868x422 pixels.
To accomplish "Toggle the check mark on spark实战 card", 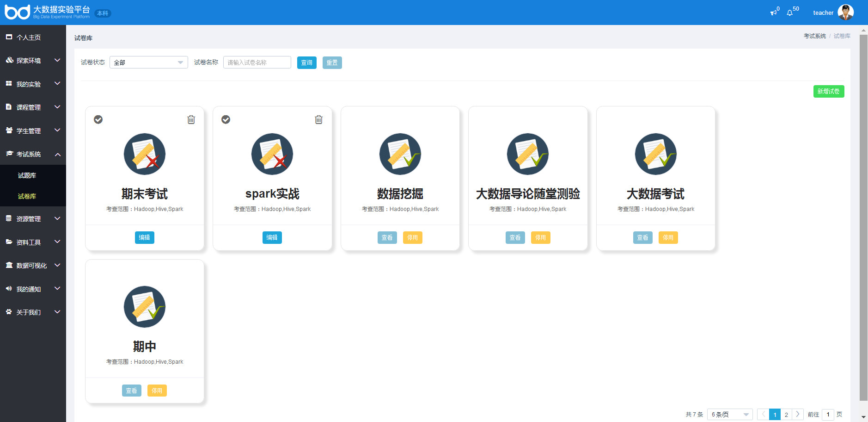I will [226, 120].
